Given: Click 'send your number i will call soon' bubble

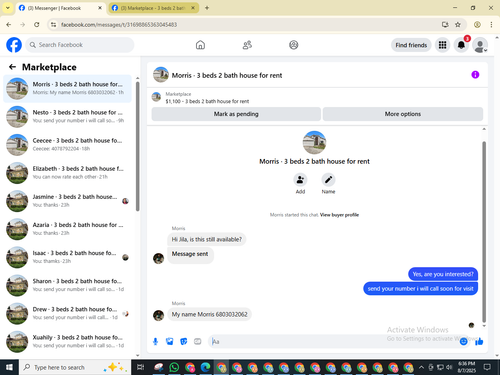Looking at the screenshot, I should tap(421, 289).
